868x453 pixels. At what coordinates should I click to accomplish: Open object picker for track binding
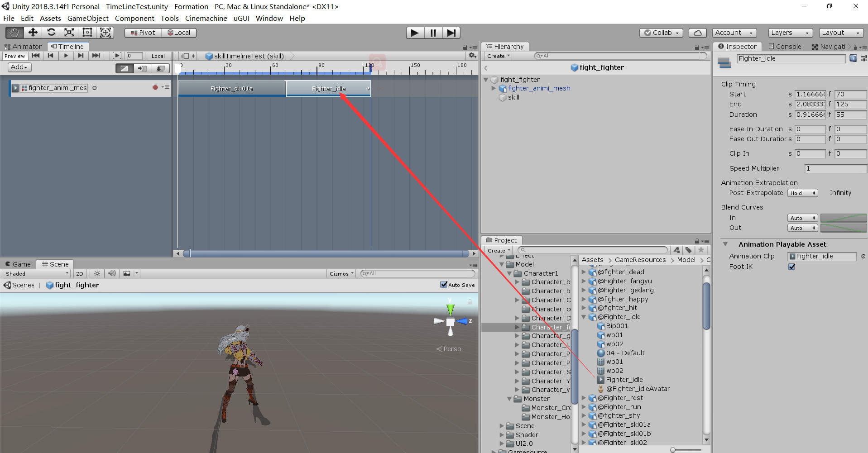pos(95,88)
